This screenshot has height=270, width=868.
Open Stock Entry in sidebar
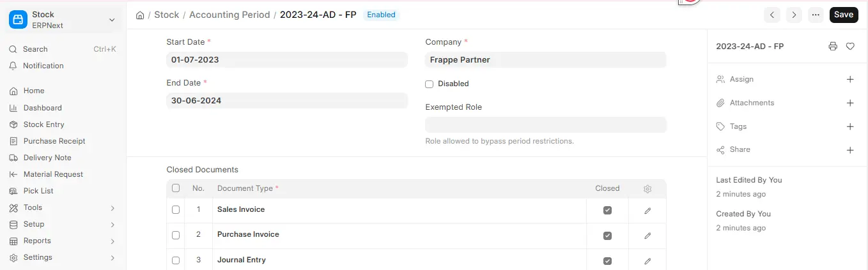tap(43, 125)
